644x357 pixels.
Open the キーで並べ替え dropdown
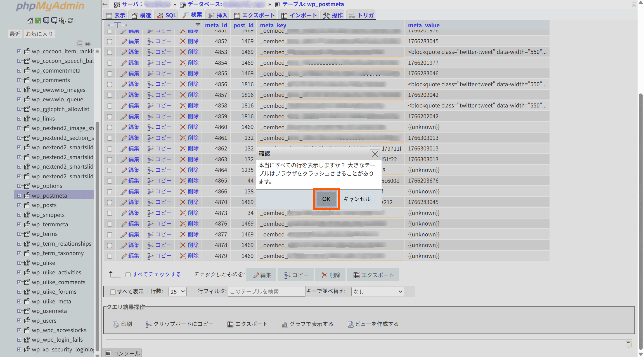pos(377,292)
